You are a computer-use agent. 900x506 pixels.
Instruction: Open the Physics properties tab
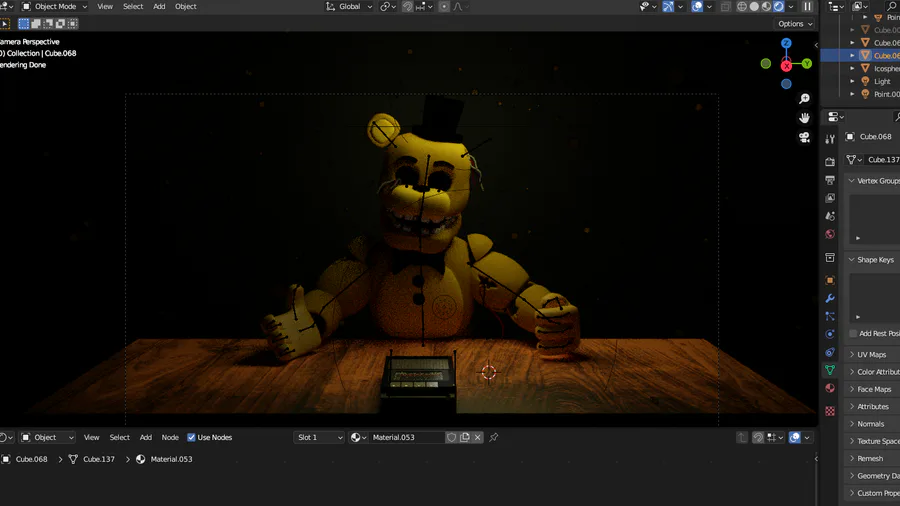[830, 334]
